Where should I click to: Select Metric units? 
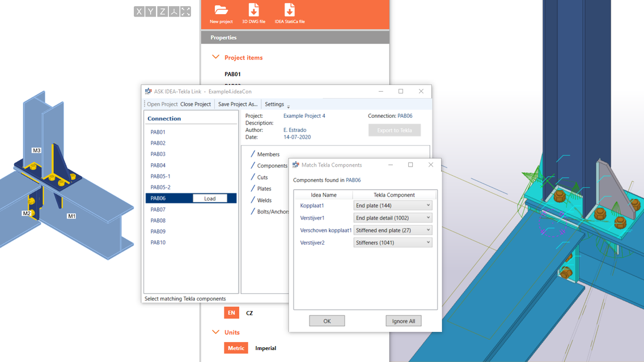coord(236,348)
